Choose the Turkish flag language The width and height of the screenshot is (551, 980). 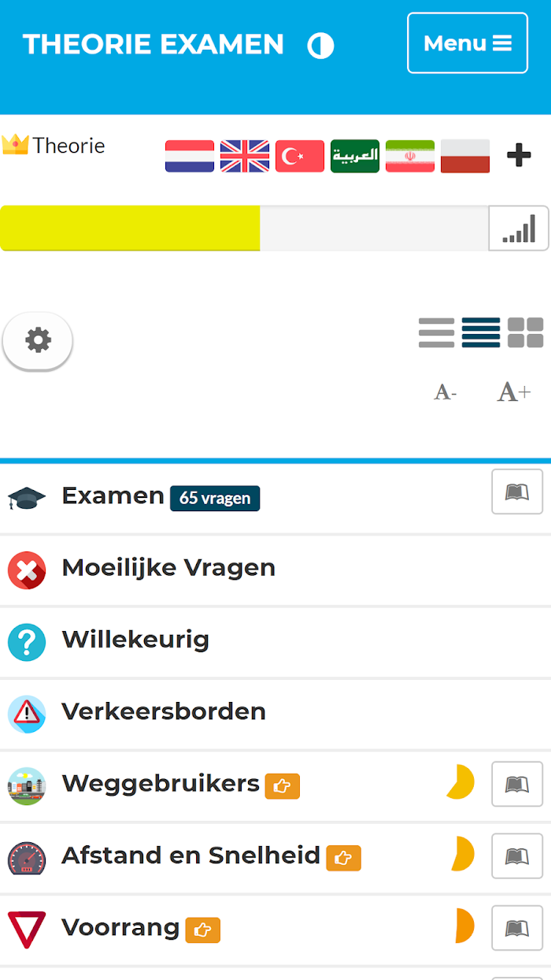click(300, 156)
